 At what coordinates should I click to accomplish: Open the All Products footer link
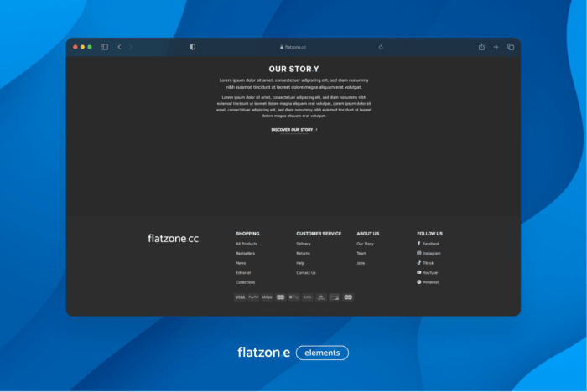click(x=247, y=244)
